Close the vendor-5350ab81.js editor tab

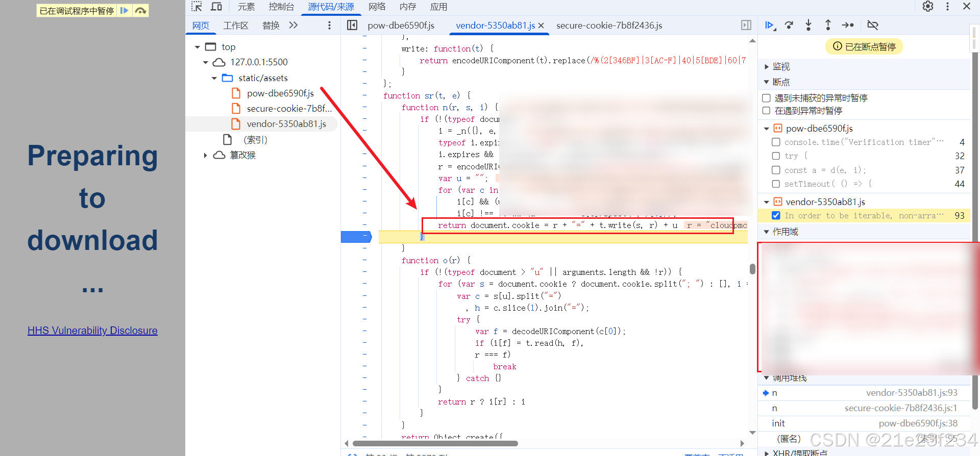541,26
